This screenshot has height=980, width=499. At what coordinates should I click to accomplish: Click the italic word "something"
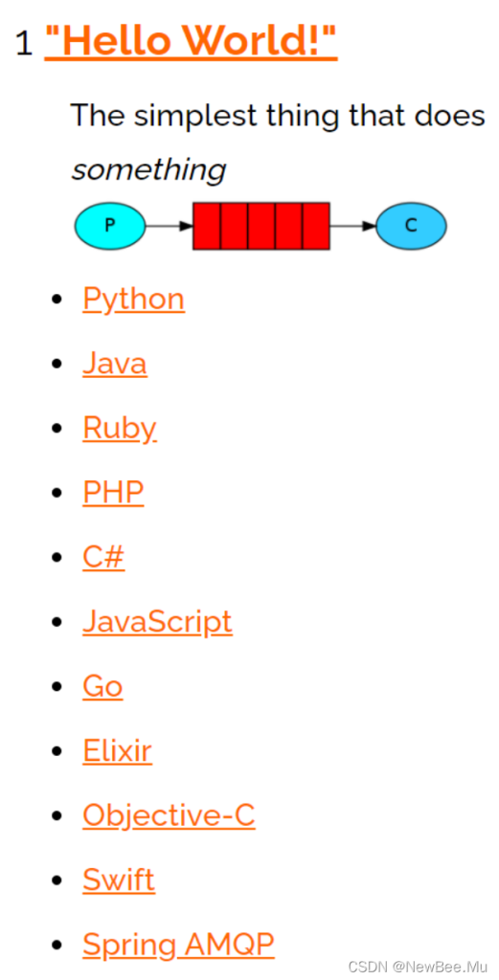click(148, 170)
